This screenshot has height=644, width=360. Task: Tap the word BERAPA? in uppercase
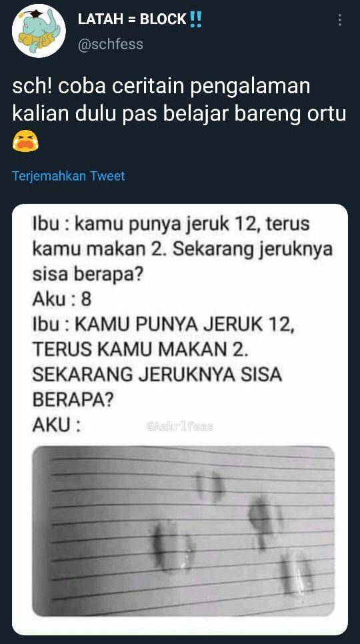click(73, 400)
